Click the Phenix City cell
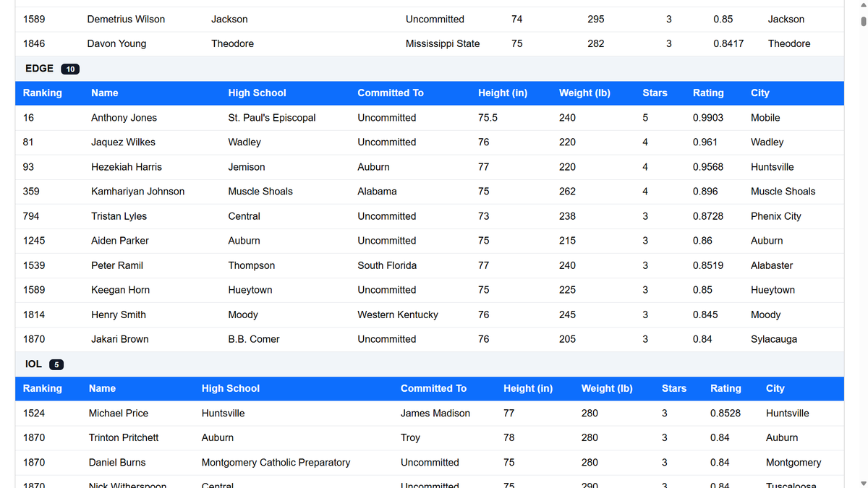Viewport: 868px width, 488px height. [776, 216]
